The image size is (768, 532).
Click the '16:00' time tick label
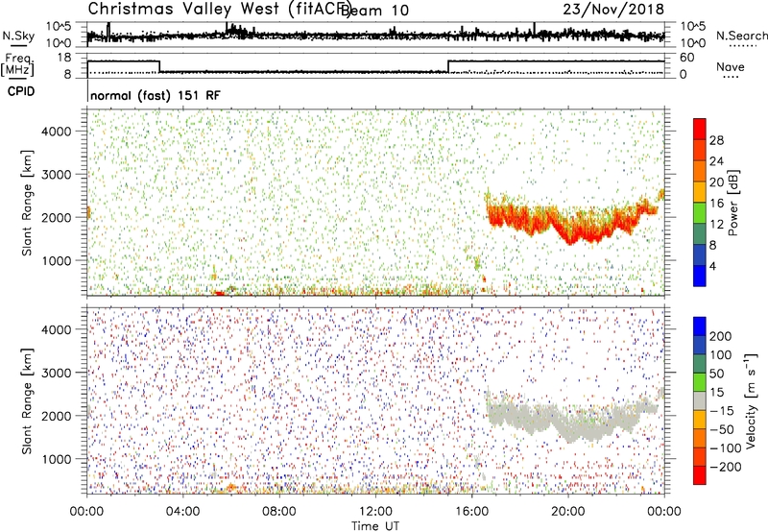pos(471,512)
